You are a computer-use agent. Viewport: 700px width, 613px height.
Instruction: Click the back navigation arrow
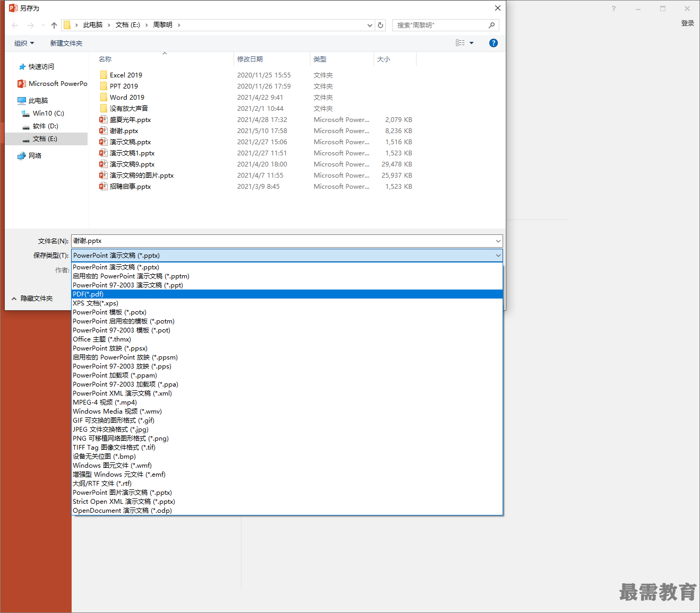(x=15, y=25)
